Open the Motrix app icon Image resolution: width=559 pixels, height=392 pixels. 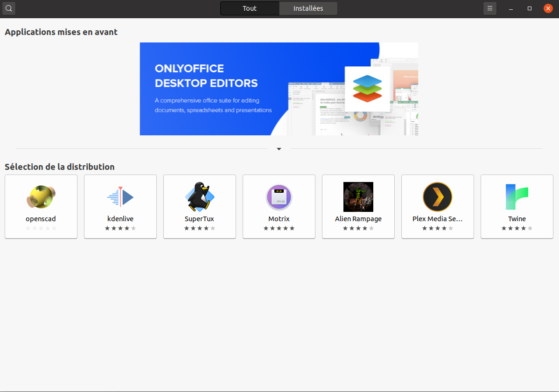pos(279,197)
